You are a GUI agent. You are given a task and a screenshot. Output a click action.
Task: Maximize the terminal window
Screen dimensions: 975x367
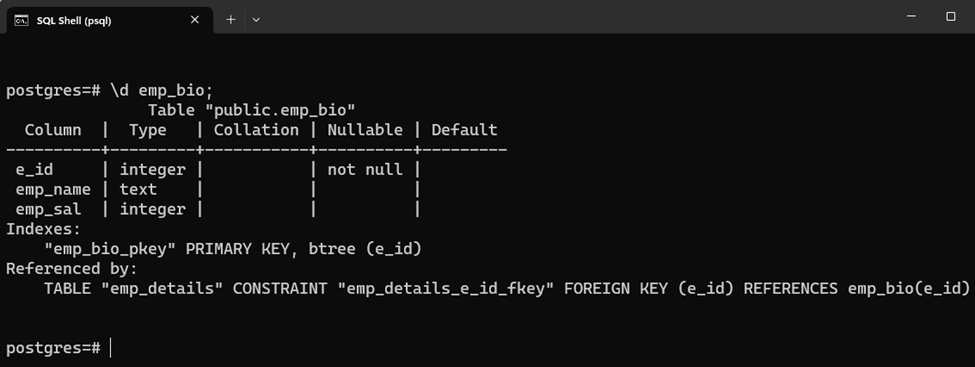tap(951, 17)
